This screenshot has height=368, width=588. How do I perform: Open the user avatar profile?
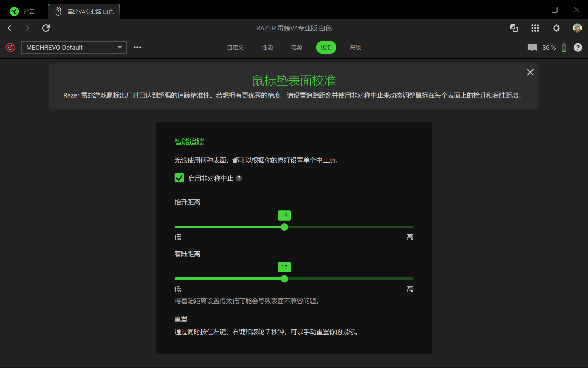pos(577,28)
